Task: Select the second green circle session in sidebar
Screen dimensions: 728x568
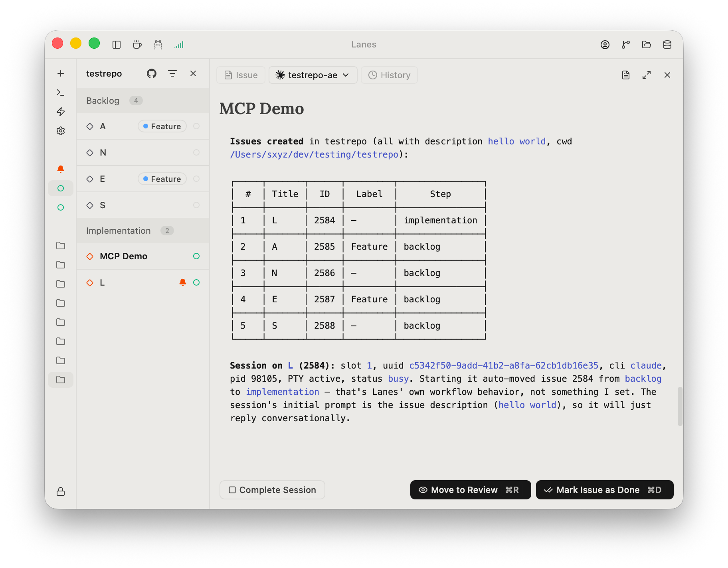Action: (61, 207)
